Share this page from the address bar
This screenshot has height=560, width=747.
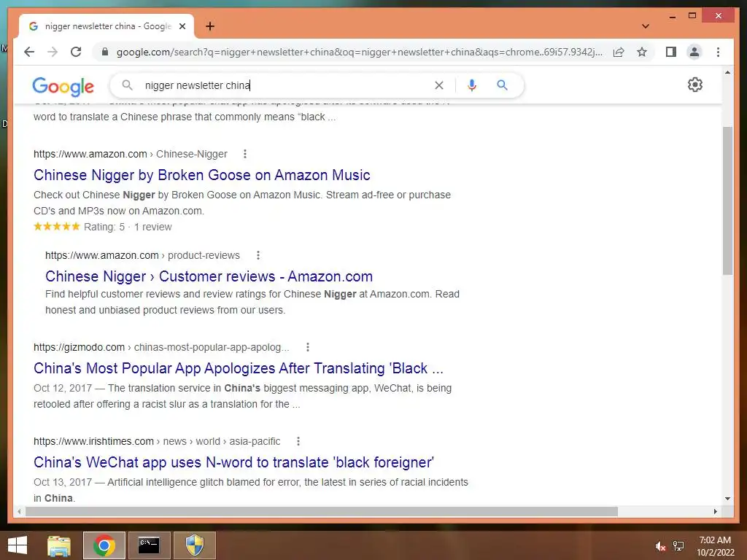(x=619, y=52)
